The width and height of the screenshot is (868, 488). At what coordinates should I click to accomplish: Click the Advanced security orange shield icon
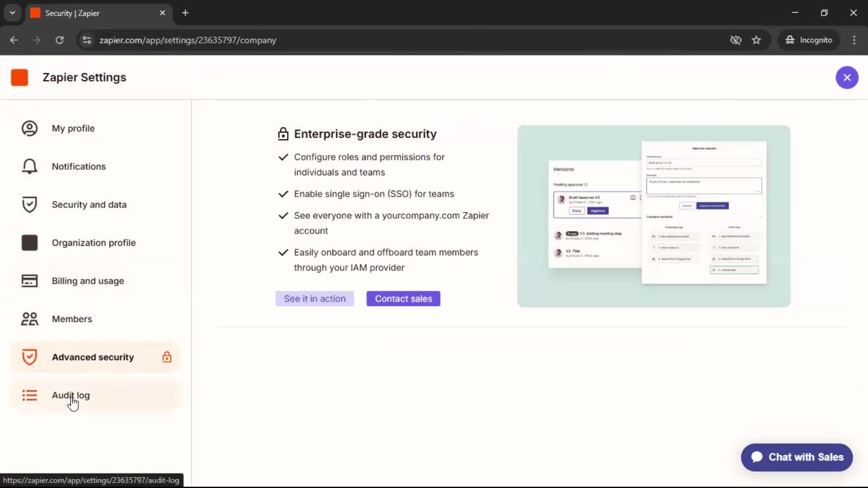click(29, 357)
